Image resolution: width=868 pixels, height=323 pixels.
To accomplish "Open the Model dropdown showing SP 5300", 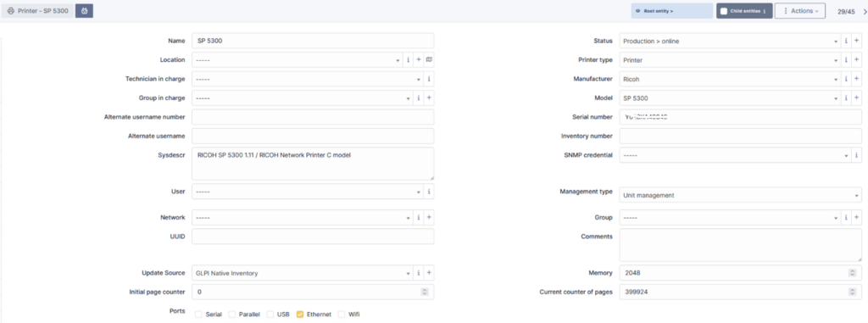I will pyautogui.click(x=730, y=98).
